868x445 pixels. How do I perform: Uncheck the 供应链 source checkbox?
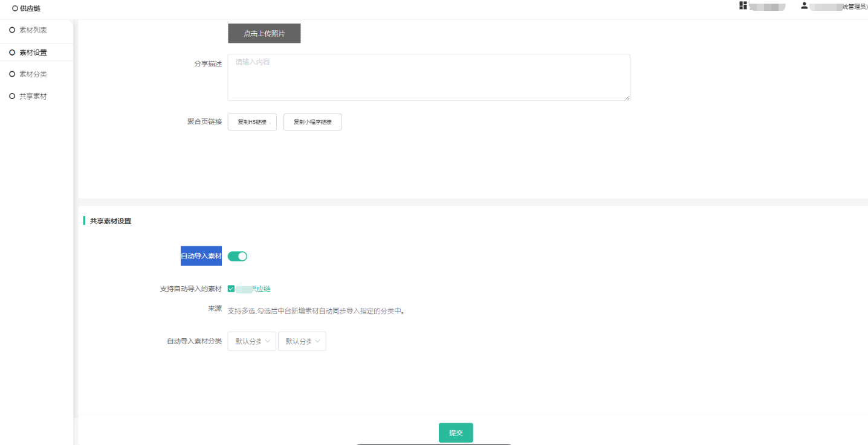[231, 289]
